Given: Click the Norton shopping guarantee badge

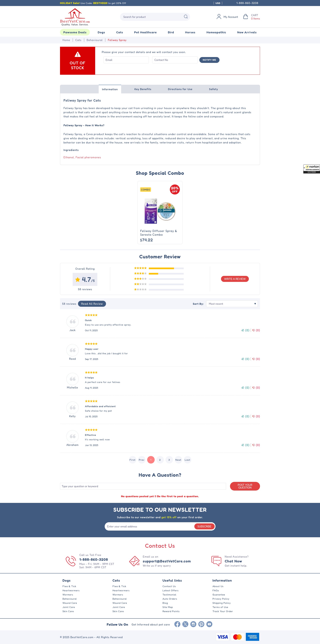Looking at the screenshot, I should 311,169.
